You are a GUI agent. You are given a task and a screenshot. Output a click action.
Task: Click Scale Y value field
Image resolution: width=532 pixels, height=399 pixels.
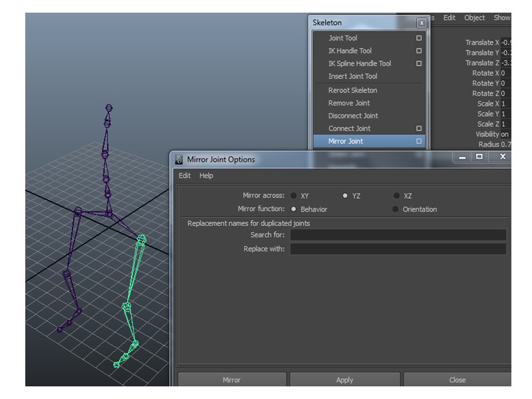[506, 114]
